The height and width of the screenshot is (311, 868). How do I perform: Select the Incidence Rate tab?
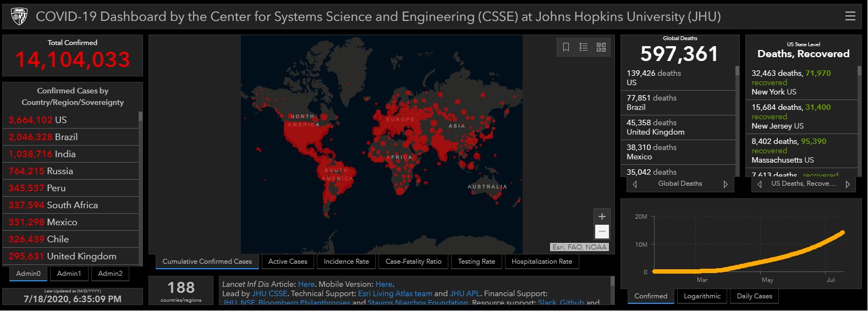click(x=347, y=262)
